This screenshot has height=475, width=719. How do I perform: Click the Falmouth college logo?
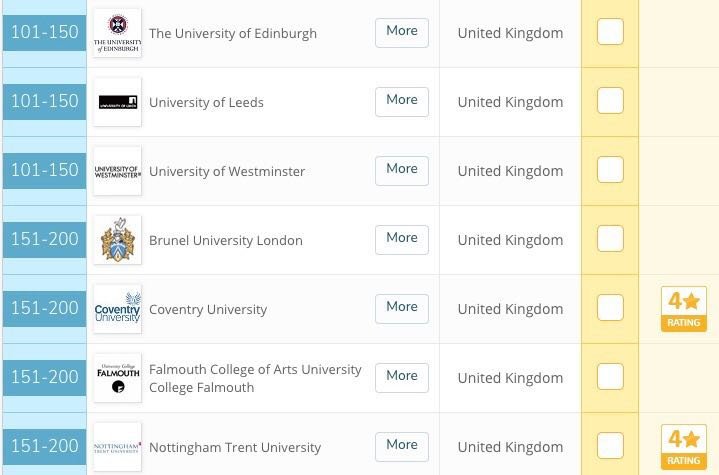[x=117, y=378]
